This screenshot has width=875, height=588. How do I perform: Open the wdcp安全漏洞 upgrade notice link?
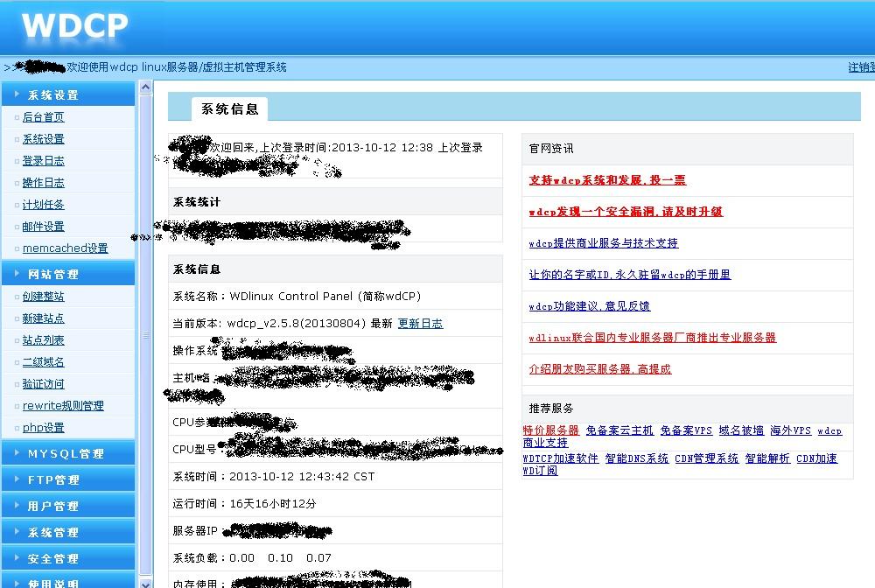(626, 212)
